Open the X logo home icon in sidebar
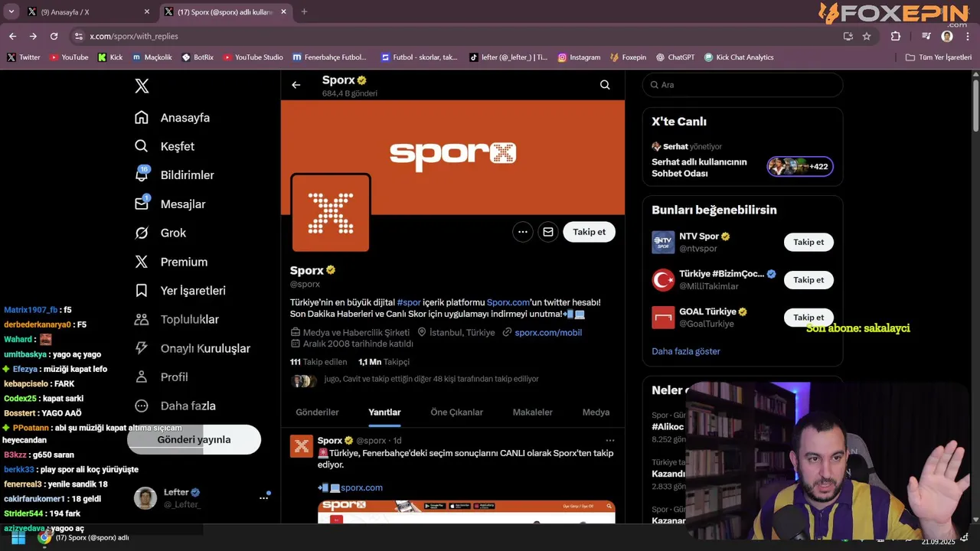The height and width of the screenshot is (551, 980). 142,86
